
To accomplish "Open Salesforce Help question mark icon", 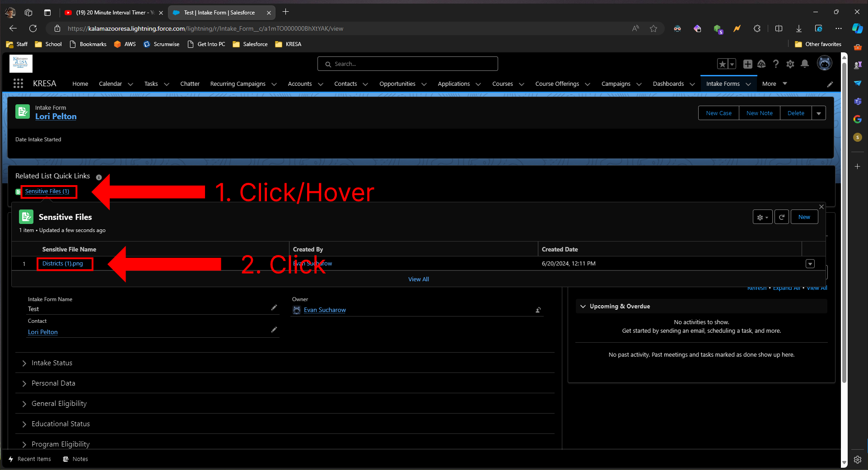I will pyautogui.click(x=776, y=64).
